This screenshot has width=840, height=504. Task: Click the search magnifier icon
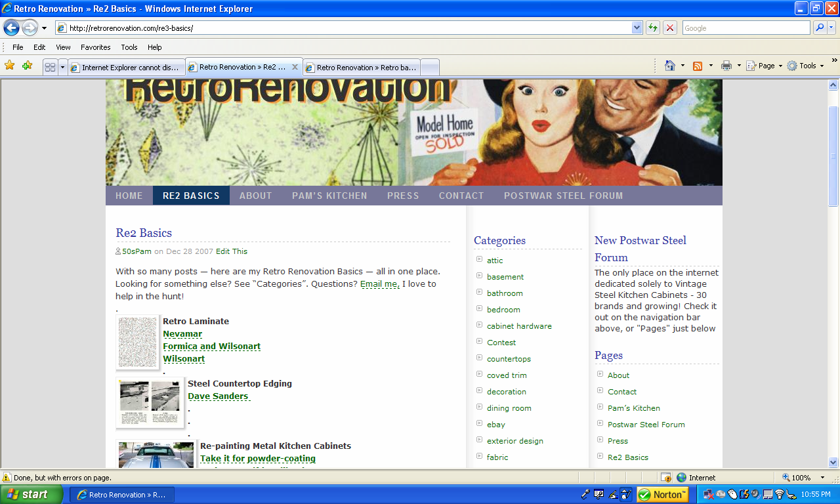pos(820,28)
